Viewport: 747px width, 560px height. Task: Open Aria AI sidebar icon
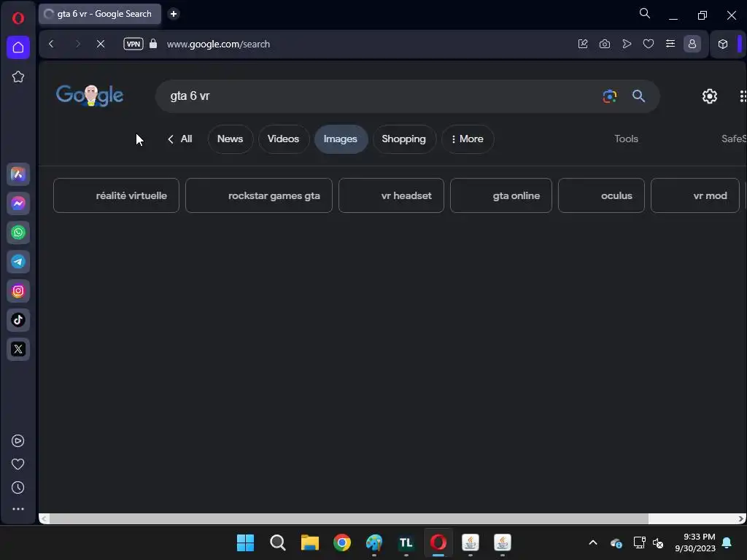point(18,174)
